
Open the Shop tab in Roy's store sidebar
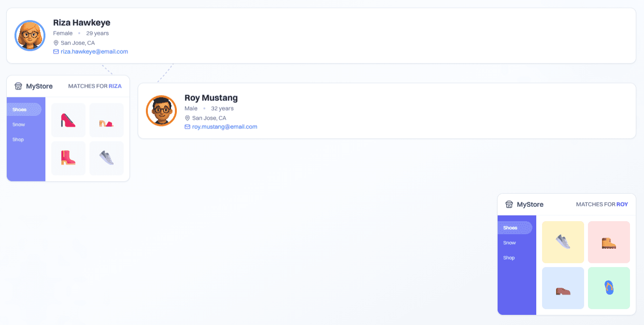pos(509,258)
